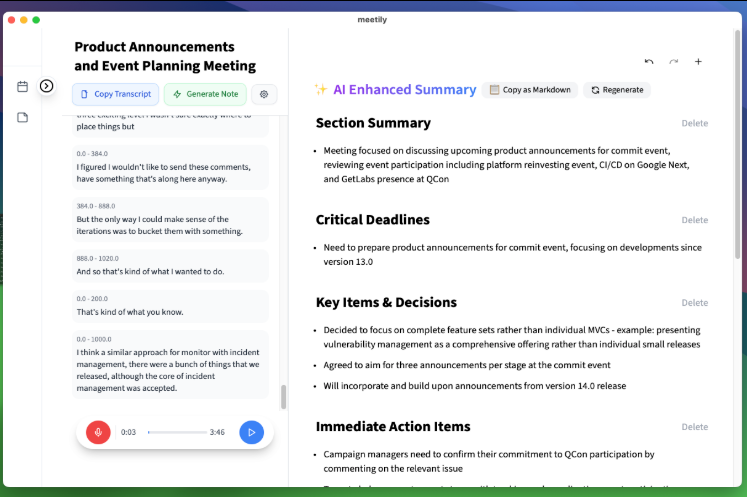Delete the Section Summary block
This screenshot has width=747, height=497.
coord(695,123)
